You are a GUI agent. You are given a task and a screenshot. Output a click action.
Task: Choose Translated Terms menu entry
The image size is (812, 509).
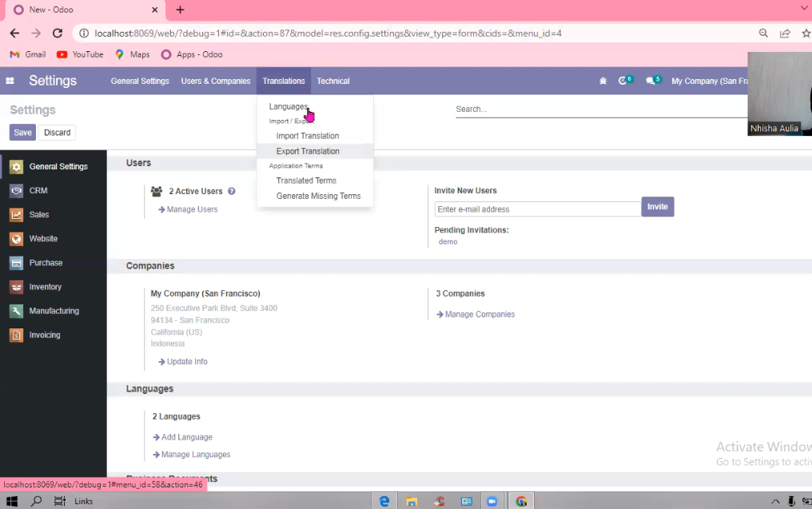pyautogui.click(x=306, y=181)
